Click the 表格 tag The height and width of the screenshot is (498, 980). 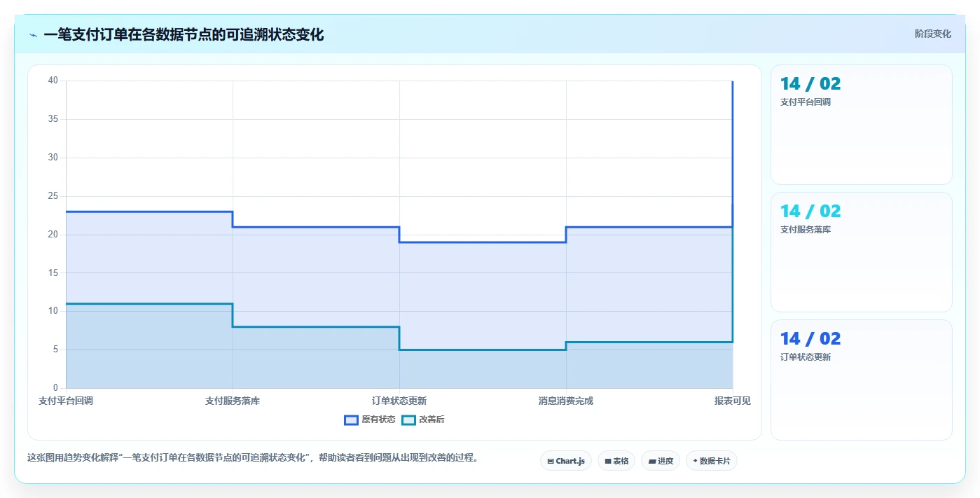pos(616,461)
